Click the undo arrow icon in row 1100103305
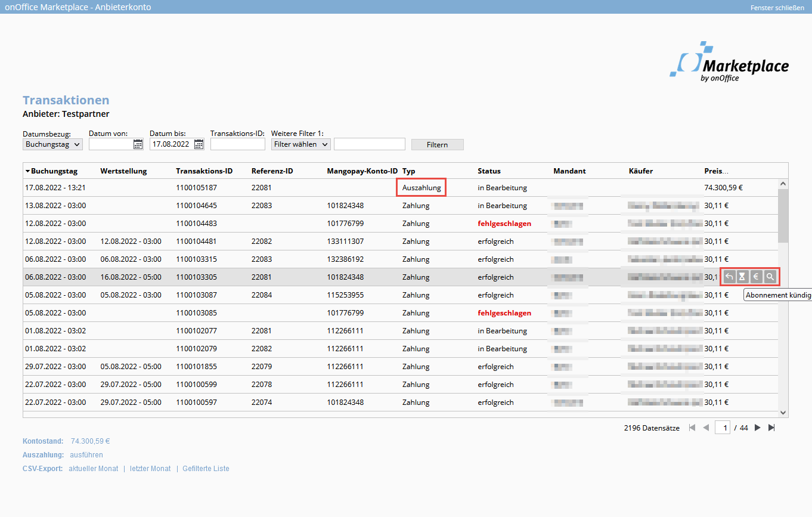The height and width of the screenshot is (517, 812). tap(729, 277)
